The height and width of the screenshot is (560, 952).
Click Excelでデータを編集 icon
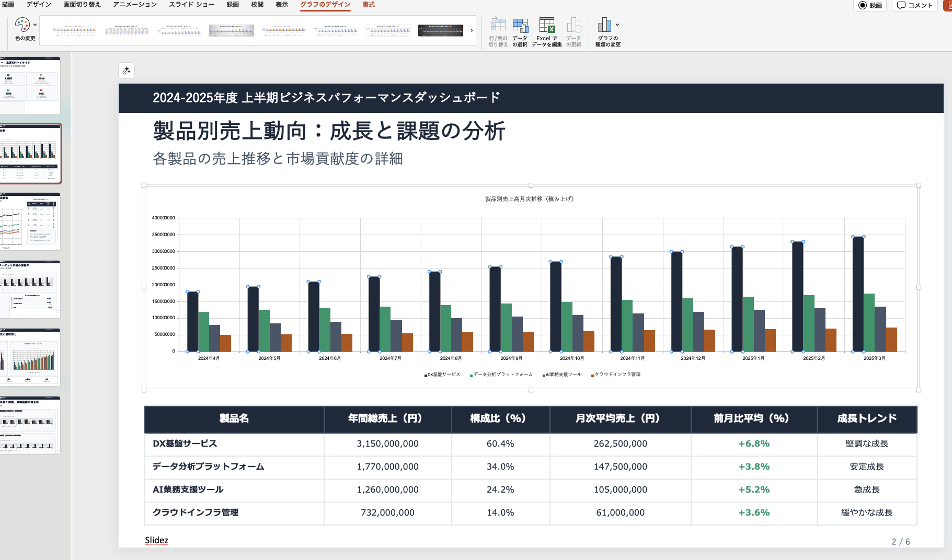(546, 26)
